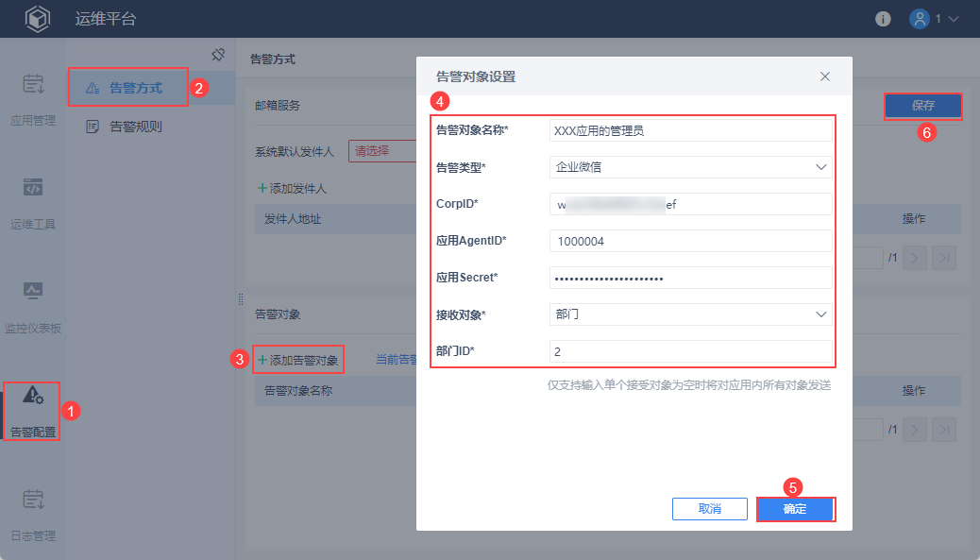The height and width of the screenshot is (560, 980).
Task: Click the 应用Secret password field
Action: click(x=690, y=278)
